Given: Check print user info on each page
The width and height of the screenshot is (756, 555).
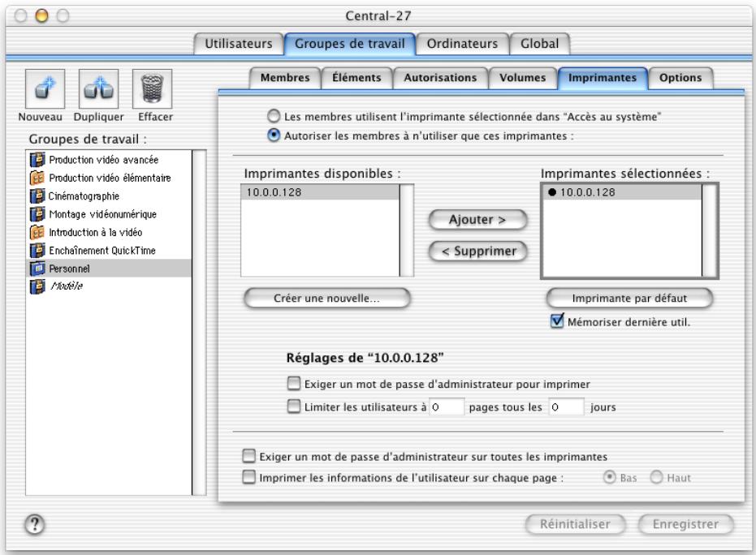Looking at the screenshot, I should coord(248,477).
